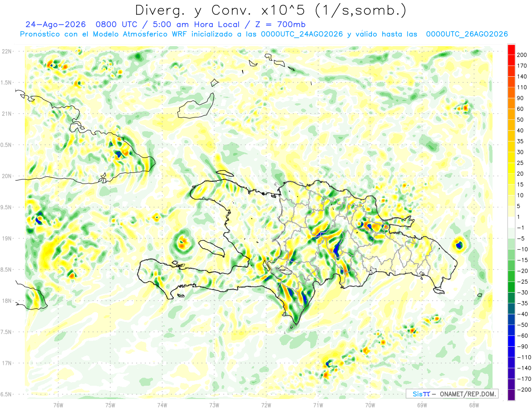Click the '7.5N' latitude axis label
Screen dimensions: 532x411
click(x=6, y=332)
